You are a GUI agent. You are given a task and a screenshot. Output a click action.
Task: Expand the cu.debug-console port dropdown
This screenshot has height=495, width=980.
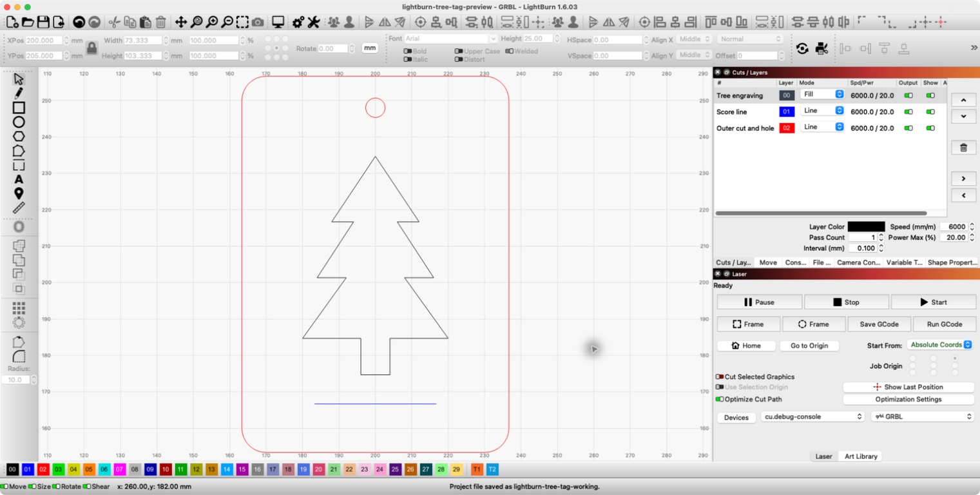(812, 417)
